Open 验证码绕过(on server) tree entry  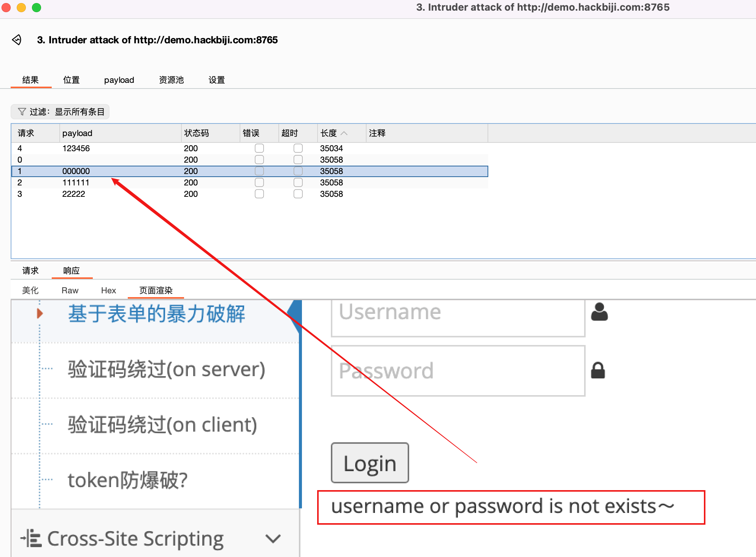point(166,369)
